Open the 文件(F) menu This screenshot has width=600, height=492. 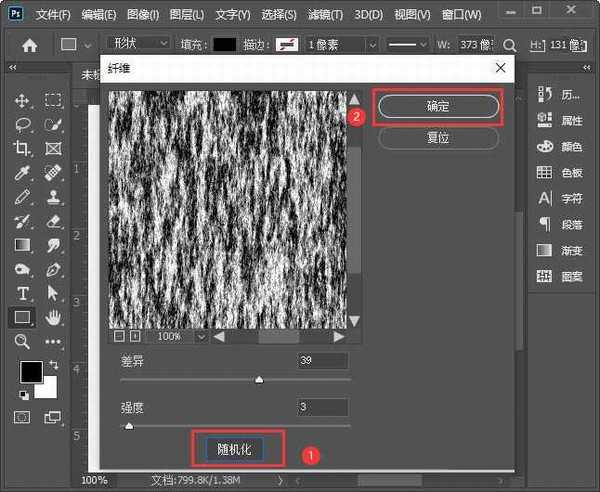click(x=52, y=15)
